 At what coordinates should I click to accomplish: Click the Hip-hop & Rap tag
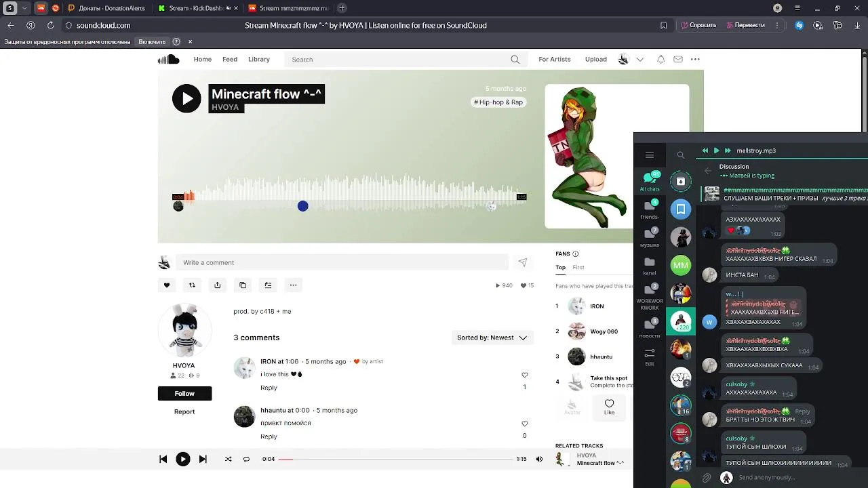coord(498,102)
